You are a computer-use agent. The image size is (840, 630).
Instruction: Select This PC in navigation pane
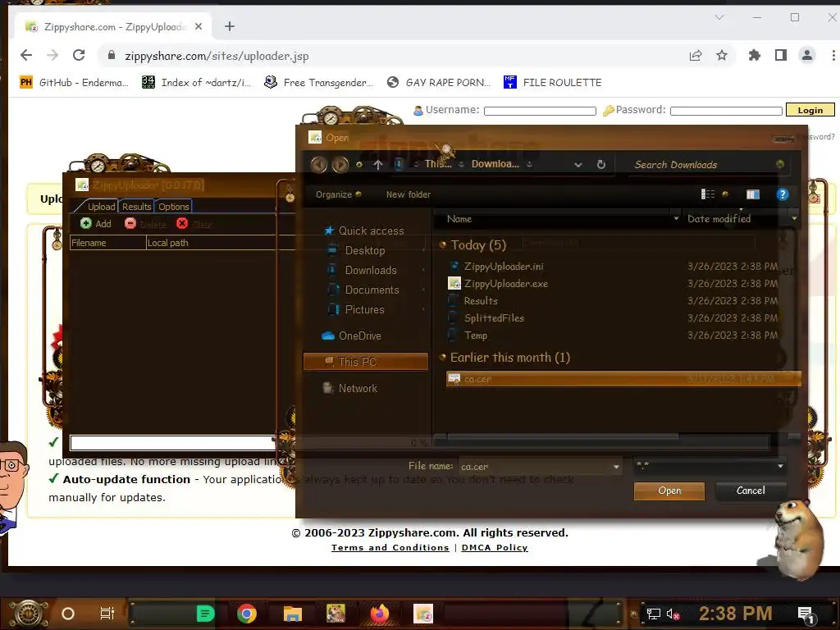click(x=365, y=362)
